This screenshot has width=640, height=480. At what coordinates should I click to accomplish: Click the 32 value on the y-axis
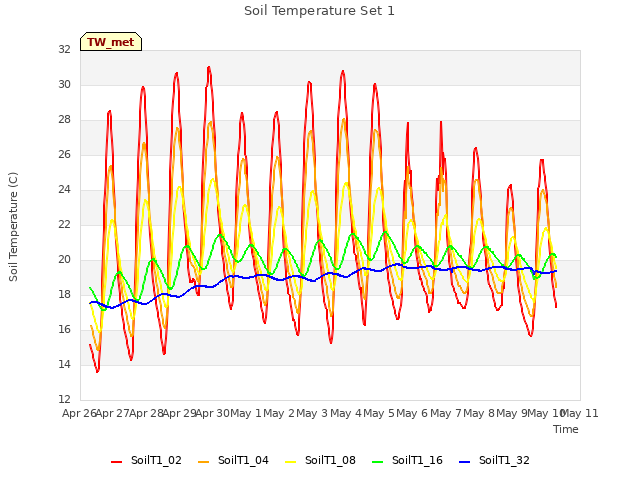64,49
